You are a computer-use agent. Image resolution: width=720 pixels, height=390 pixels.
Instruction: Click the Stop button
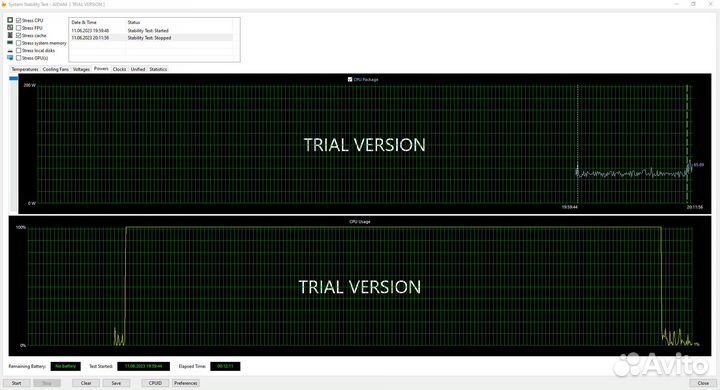tap(47, 383)
